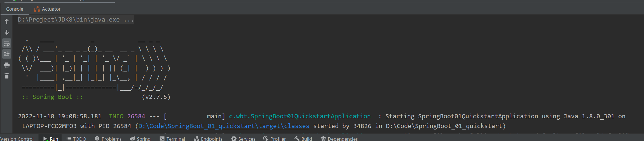This screenshot has width=644, height=141.
Task: Click the '(v2.7.5)' version text
Action: coord(156,97)
